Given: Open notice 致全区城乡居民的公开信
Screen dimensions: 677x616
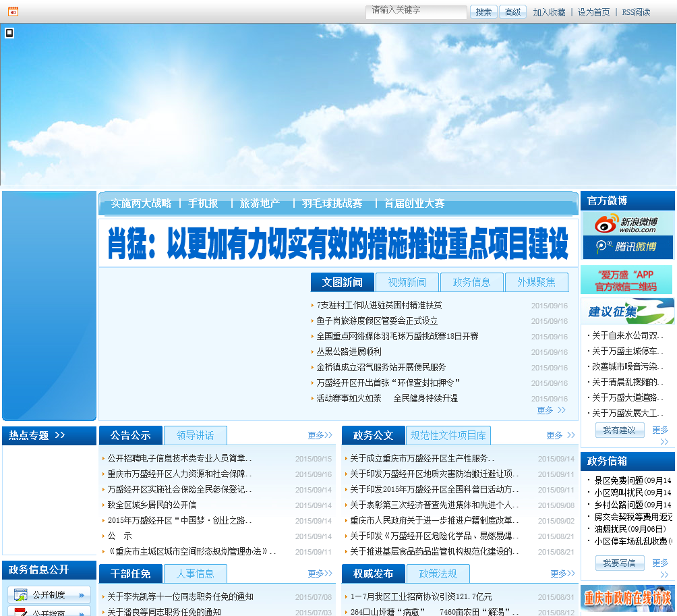Looking at the screenshot, I should click(x=152, y=505).
